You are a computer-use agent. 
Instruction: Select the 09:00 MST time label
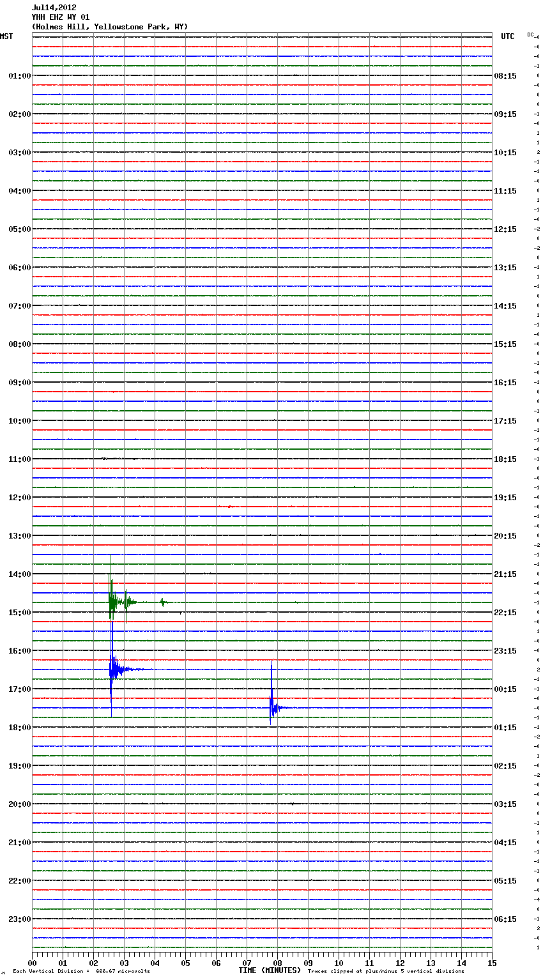20,383
